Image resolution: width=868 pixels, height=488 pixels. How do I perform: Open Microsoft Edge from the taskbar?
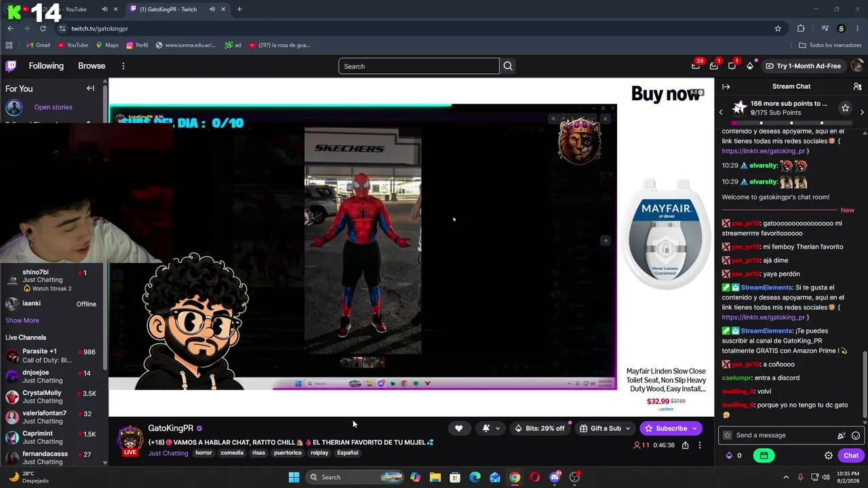tap(475, 477)
